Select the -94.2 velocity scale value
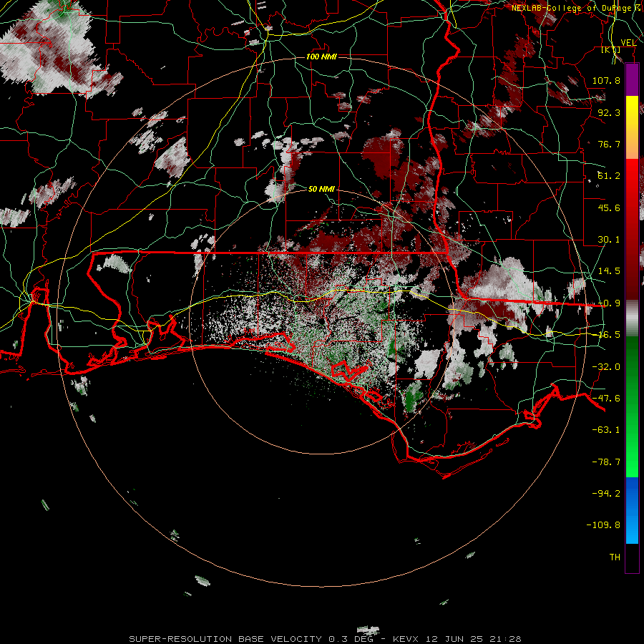 point(606,494)
